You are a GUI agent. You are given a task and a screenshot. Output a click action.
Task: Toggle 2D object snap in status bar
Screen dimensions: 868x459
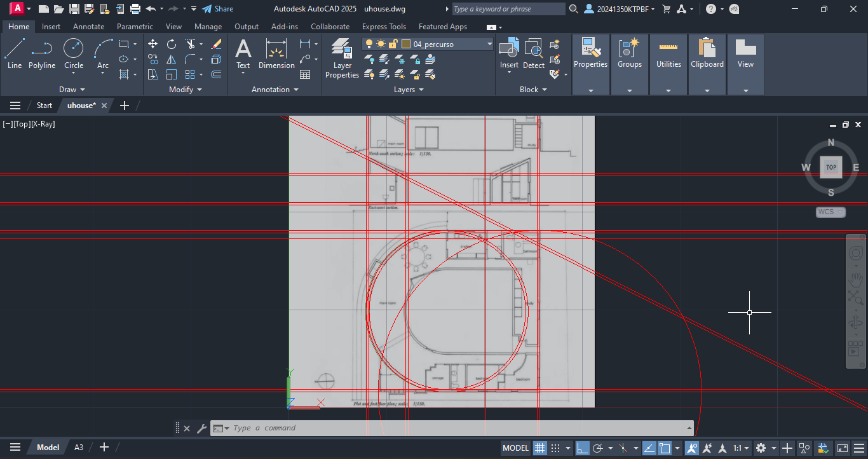coord(665,448)
